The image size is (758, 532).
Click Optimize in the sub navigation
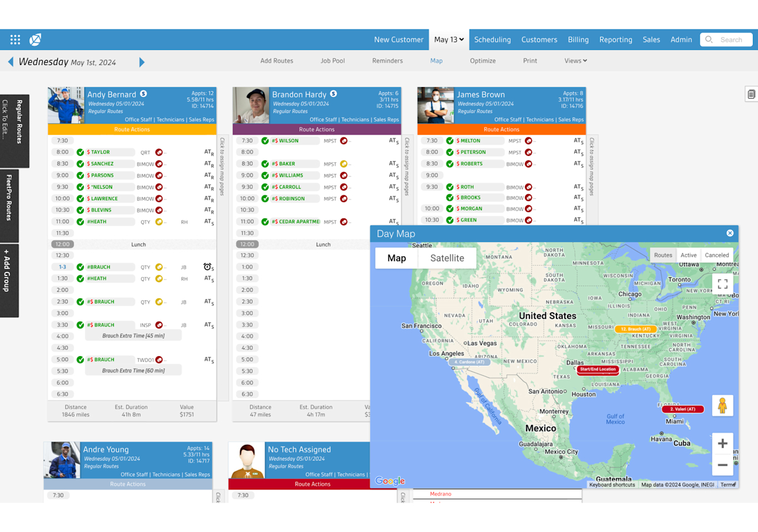pos(483,60)
